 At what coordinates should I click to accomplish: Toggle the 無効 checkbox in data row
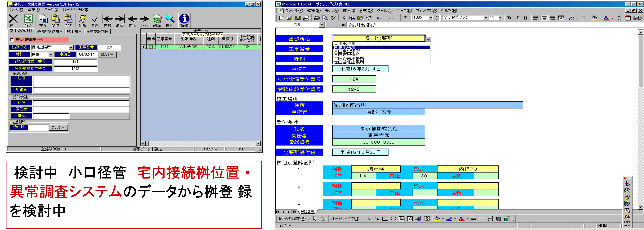151,47
